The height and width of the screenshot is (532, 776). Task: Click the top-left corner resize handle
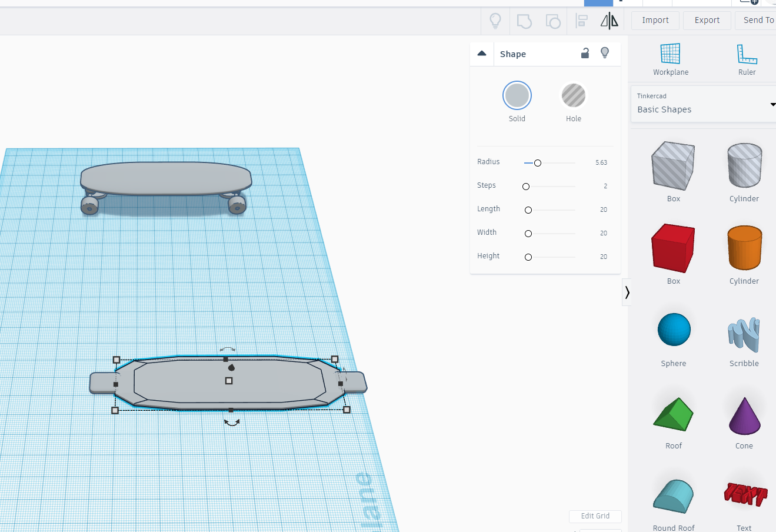pyautogui.click(x=116, y=360)
